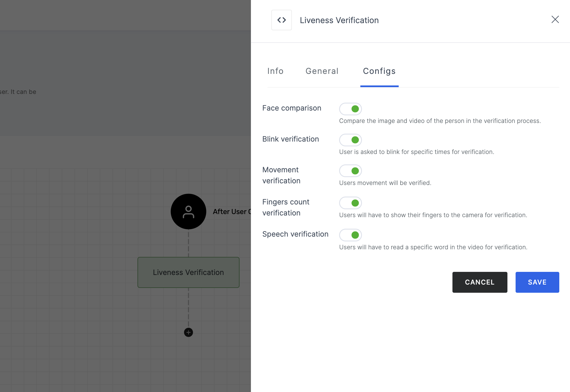The width and height of the screenshot is (570, 392).
Task: Click the CANCEL button
Action: [480, 282]
